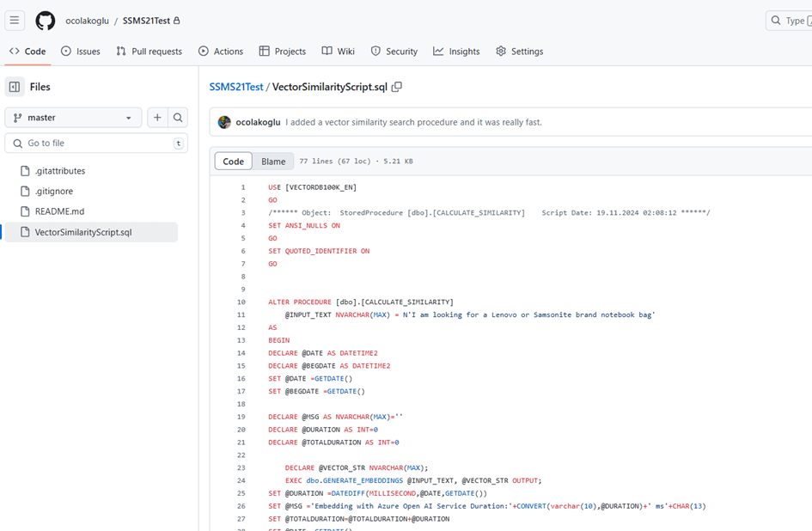The image size is (812, 531).
Task: Click ocolakoglu's avatar in commit bar
Action: [x=224, y=122]
